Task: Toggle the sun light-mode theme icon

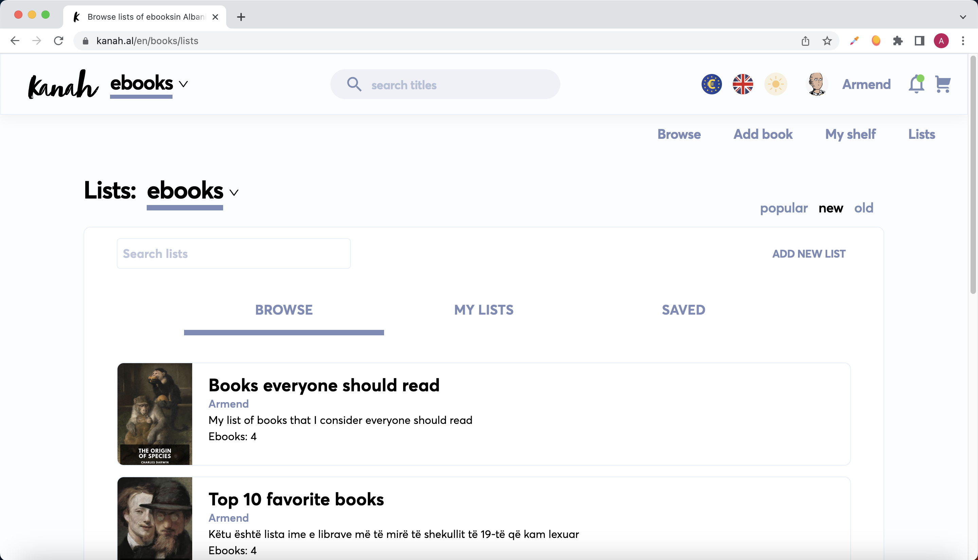Action: tap(775, 84)
